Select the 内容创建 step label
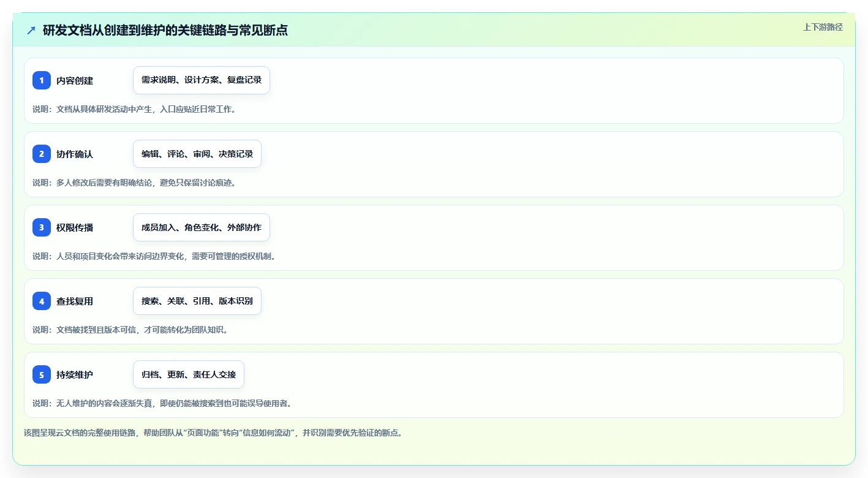868x478 pixels. pos(75,80)
